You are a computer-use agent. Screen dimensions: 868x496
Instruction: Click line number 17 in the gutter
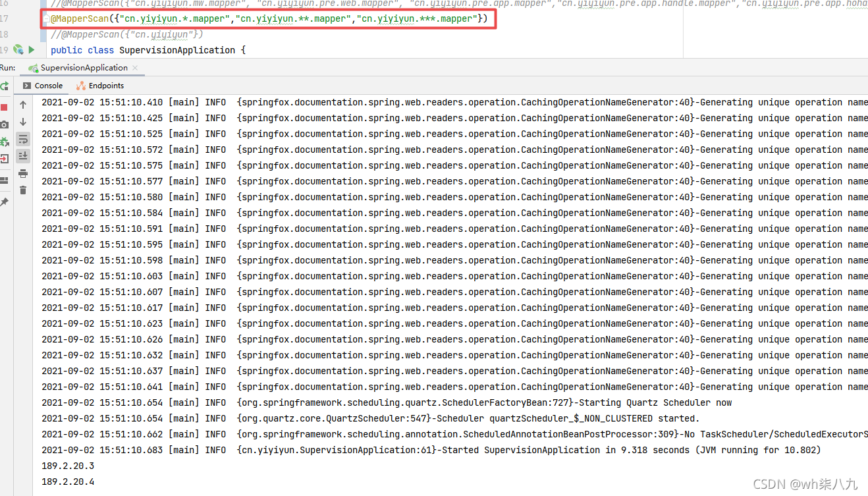point(5,18)
